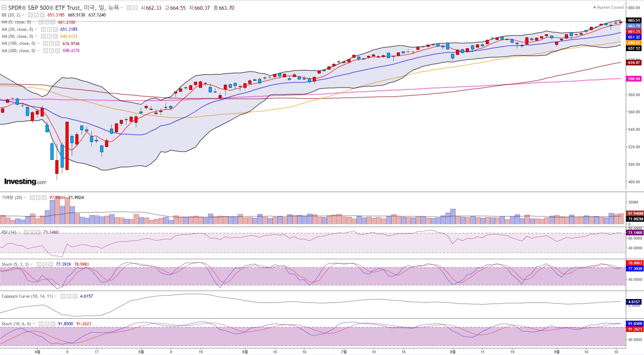Screen dimensions: 644x355
Task: Remove the Coppock Curve indicator
Action: [75, 296]
